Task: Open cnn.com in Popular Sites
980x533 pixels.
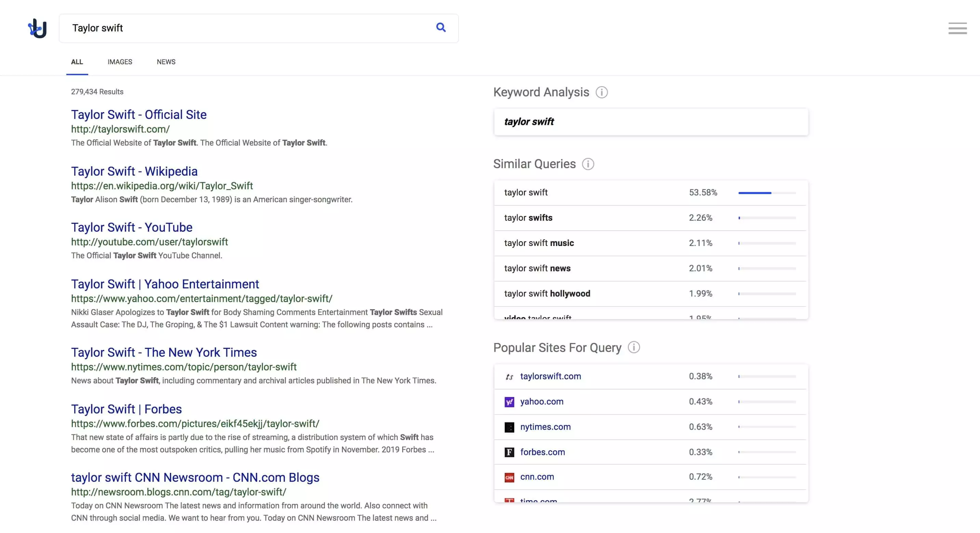Action: click(x=537, y=477)
